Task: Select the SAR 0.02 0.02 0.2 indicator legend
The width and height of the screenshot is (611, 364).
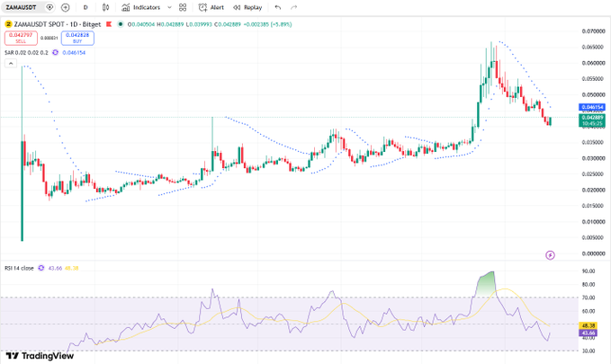Action: (x=26, y=52)
